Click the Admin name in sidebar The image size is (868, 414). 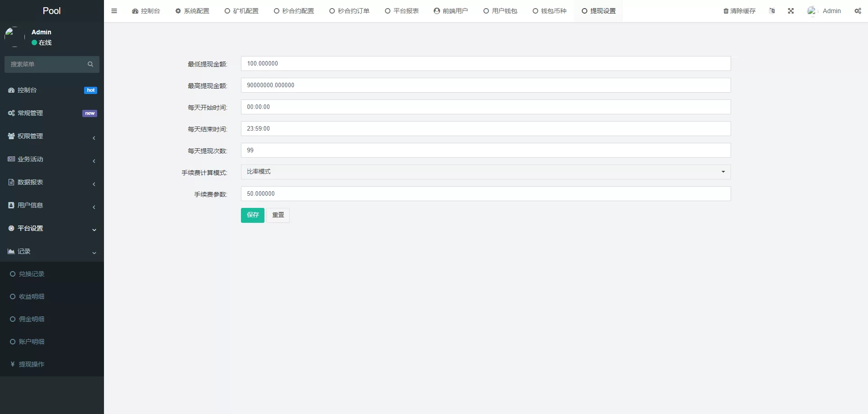click(41, 32)
